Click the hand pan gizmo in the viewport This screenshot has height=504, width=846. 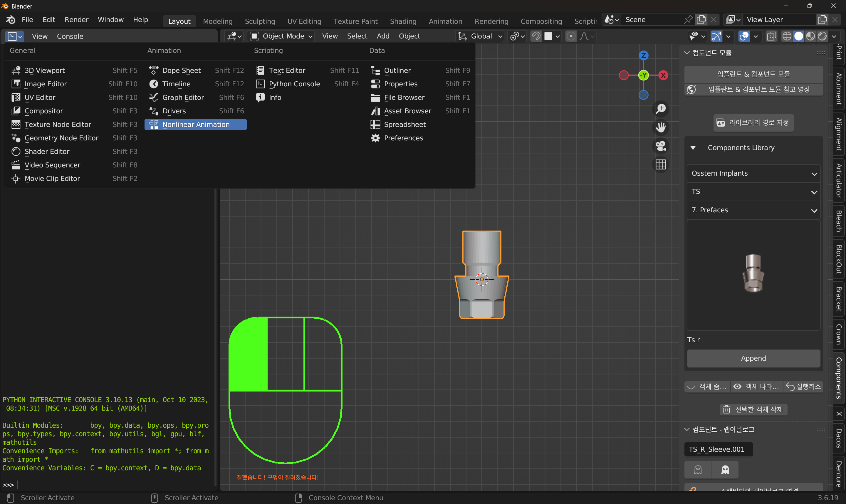pos(661,127)
